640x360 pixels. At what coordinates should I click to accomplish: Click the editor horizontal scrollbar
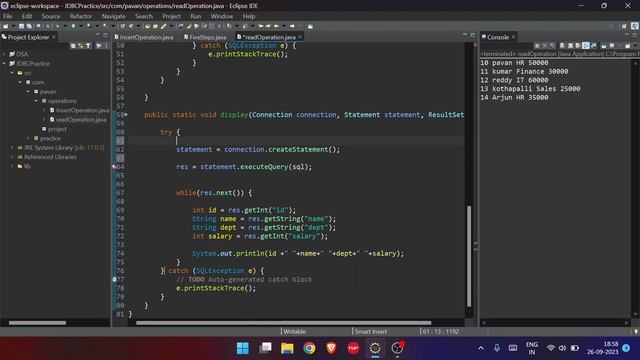[283, 322]
